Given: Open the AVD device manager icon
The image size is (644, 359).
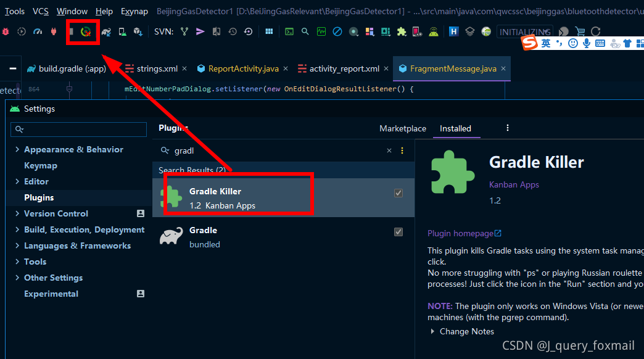Looking at the screenshot, I should [122, 31].
